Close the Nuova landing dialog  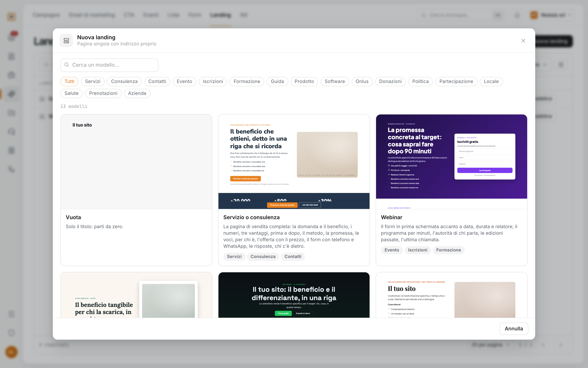523,41
